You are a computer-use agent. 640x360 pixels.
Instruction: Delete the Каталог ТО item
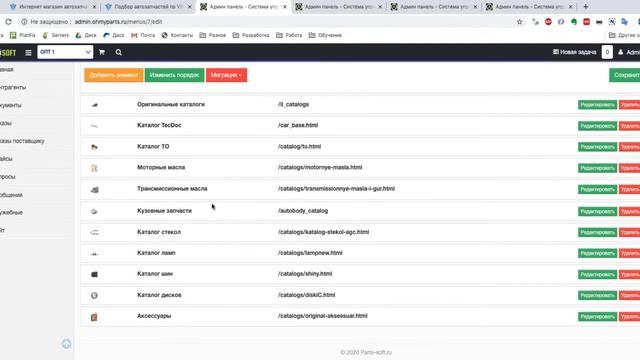click(x=629, y=147)
